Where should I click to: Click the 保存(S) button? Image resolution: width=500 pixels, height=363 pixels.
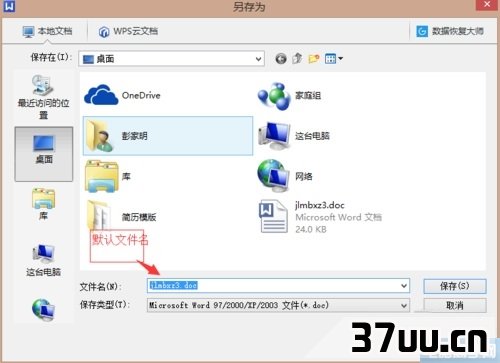point(455,286)
